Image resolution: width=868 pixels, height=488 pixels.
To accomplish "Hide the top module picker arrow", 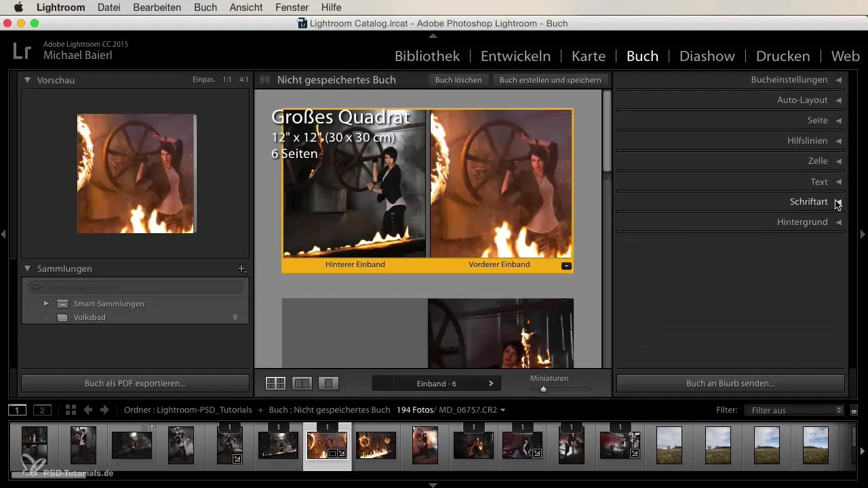I will click(433, 35).
